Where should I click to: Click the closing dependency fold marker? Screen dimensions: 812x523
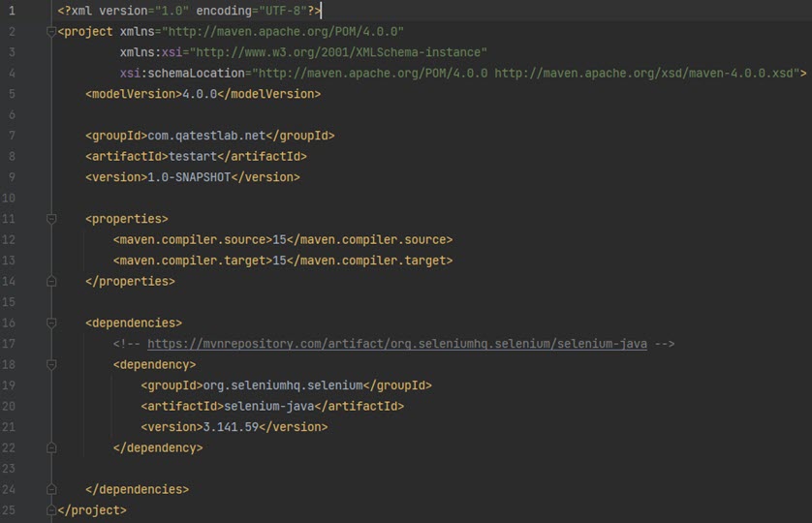pos(51,447)
